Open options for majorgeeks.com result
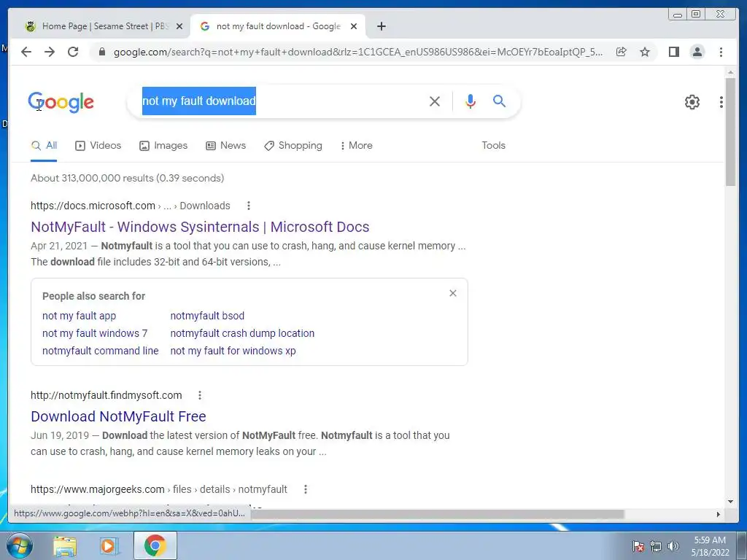This screenshot has width=747, height=560. click(x=306, y=489)
